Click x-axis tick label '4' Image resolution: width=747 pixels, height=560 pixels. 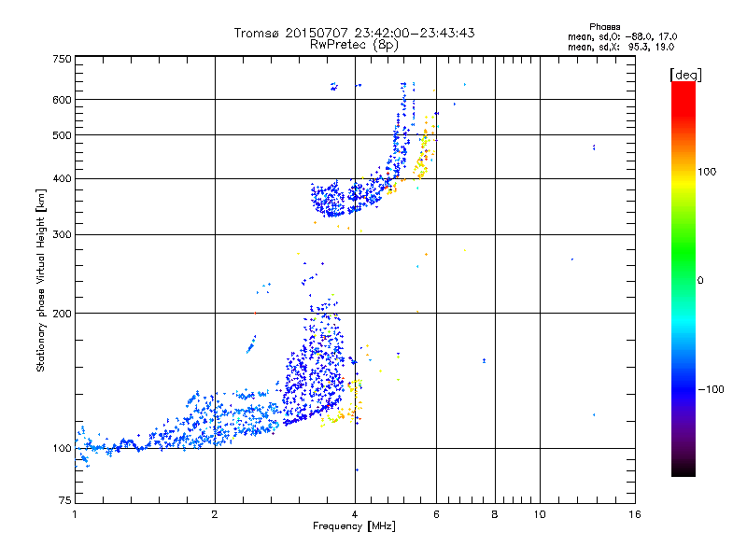355,514
